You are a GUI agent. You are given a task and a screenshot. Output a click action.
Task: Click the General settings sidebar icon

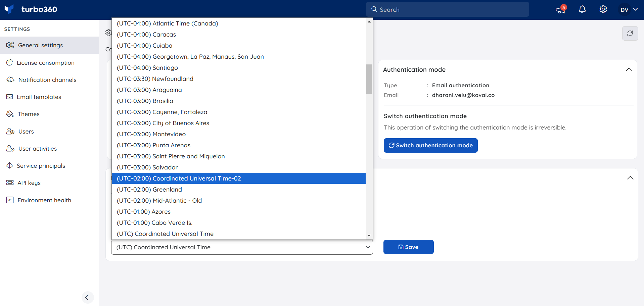10,45
